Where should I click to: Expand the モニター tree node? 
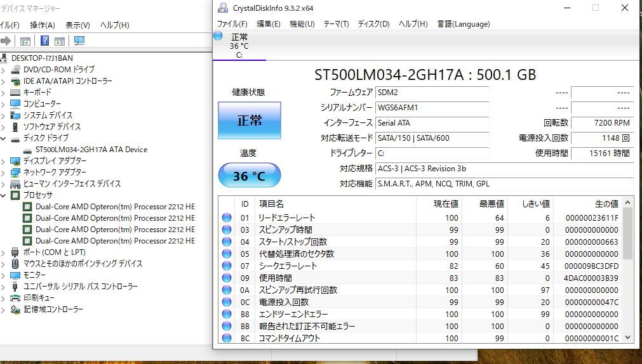[x=3, y=275]
